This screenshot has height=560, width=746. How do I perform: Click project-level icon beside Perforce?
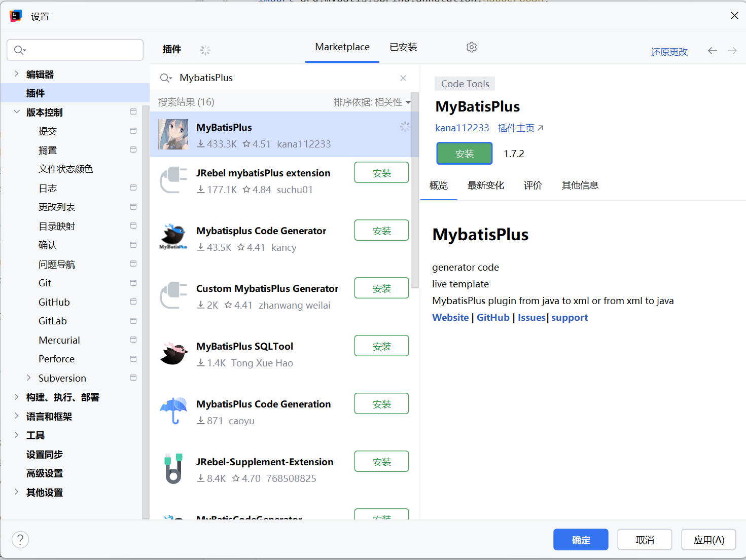(133, 359)
